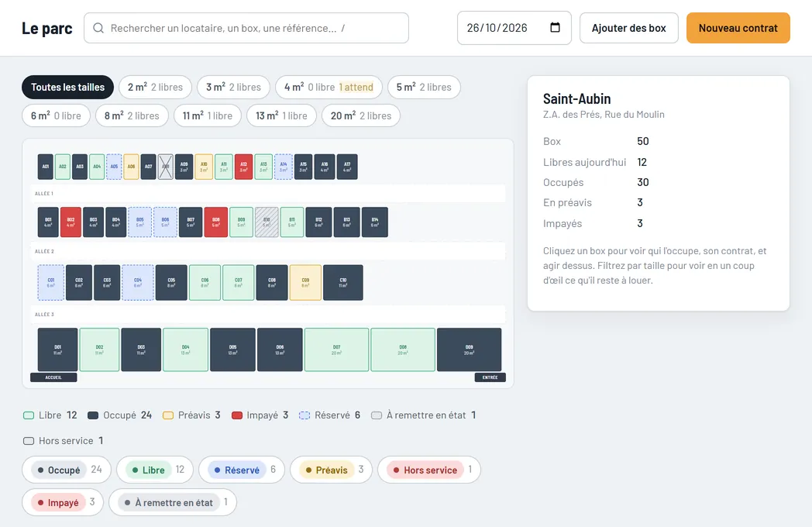Filter by 8 m² boxes
Viewport: 812px width, 527px height.
[x=132, y=115]
